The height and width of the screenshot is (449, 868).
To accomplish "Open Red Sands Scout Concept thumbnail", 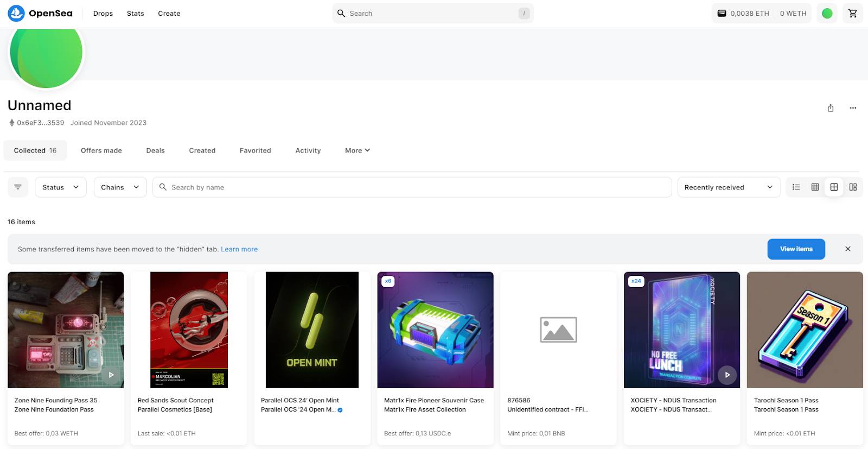I will [189, 330].
